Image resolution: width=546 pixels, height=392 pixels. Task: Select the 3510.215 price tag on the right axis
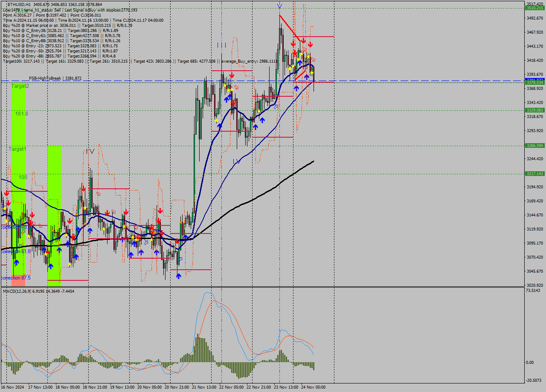[x=535, y=7]
